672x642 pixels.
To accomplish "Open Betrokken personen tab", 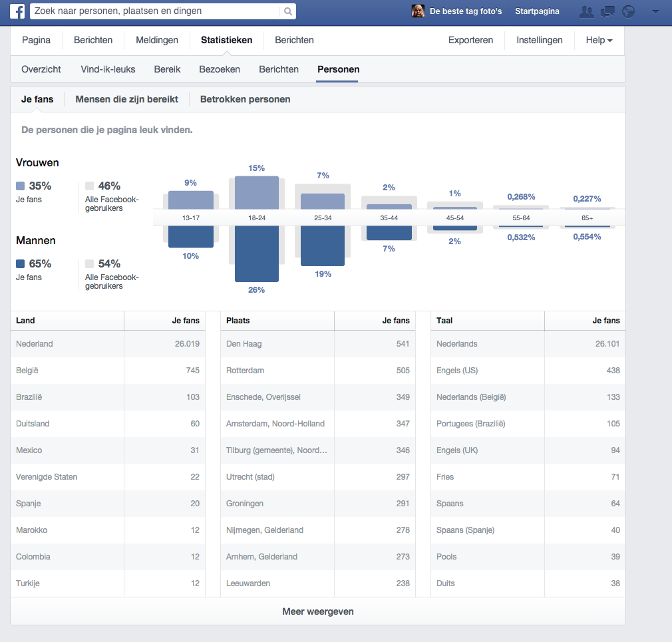I will (x=245, y=99).
